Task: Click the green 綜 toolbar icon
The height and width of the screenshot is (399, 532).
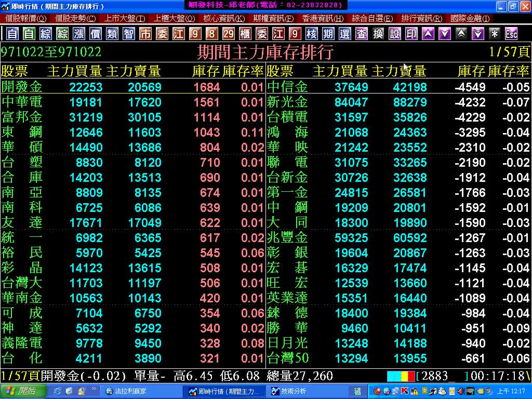Action: pos(62,34)
